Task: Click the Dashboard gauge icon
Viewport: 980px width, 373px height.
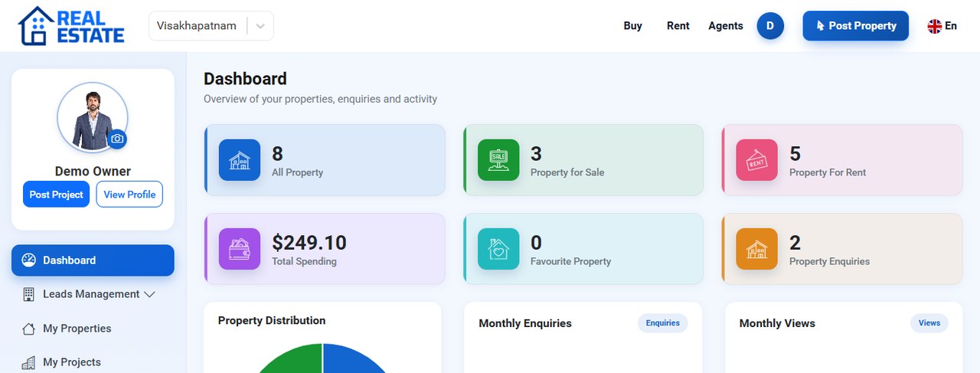Action: tap(29, 260)
